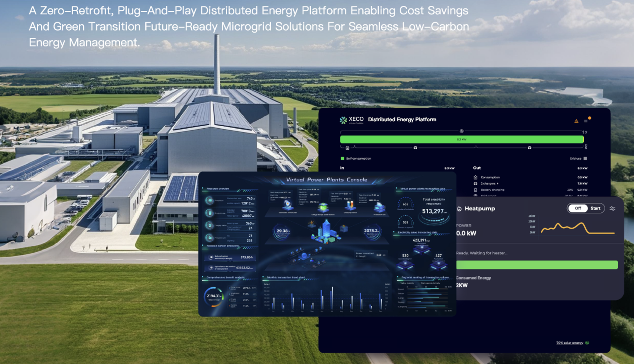Image resolution: width=634 pixels, height=364 pixels.
Task: Click the green 8.3 kW power bar
Action: [462, 139]
